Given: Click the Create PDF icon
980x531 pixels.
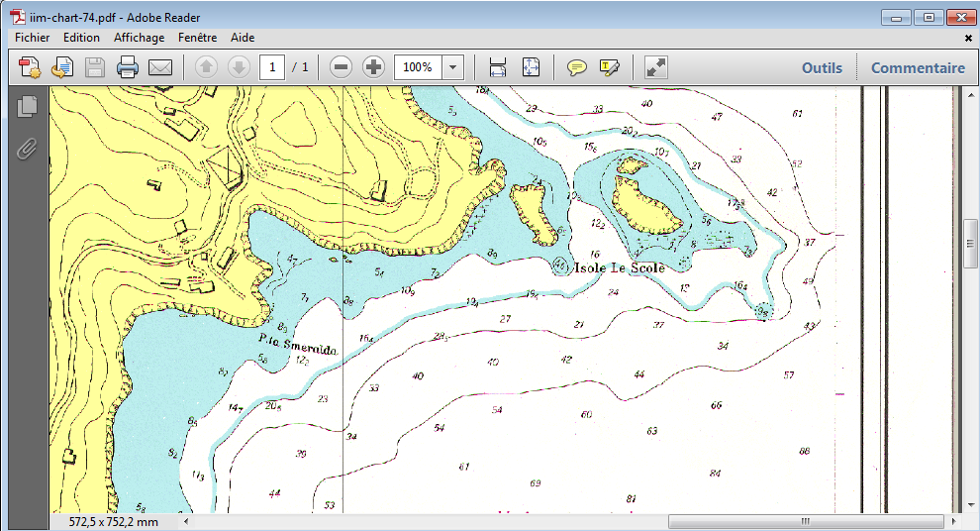Looking at the screenshot, I should (x=30, y=67).
